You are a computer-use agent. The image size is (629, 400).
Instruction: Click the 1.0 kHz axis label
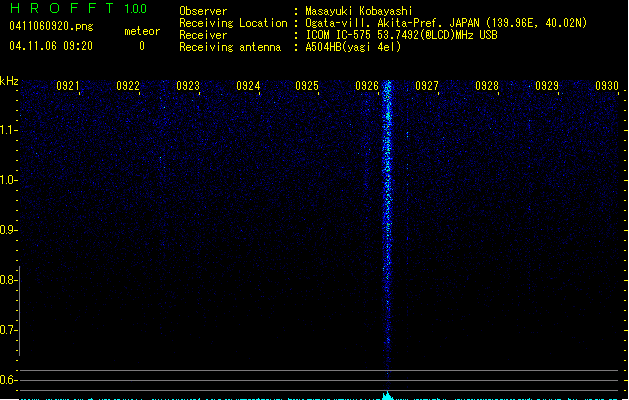(x=8, y=180)
